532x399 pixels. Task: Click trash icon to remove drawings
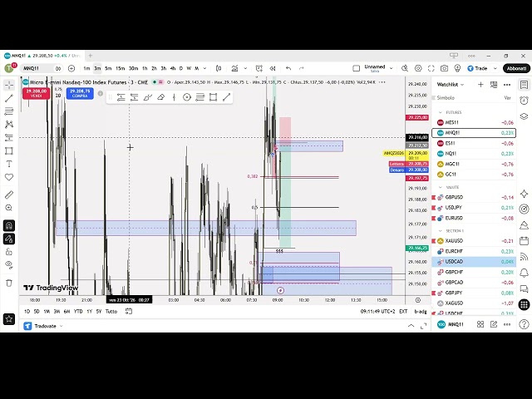[x=9, y=283]
